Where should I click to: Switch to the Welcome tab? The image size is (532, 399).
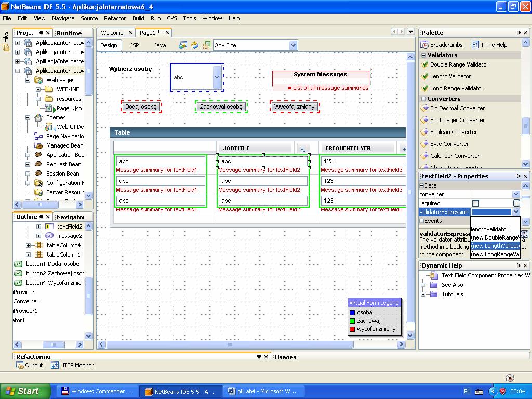[112, 33]
